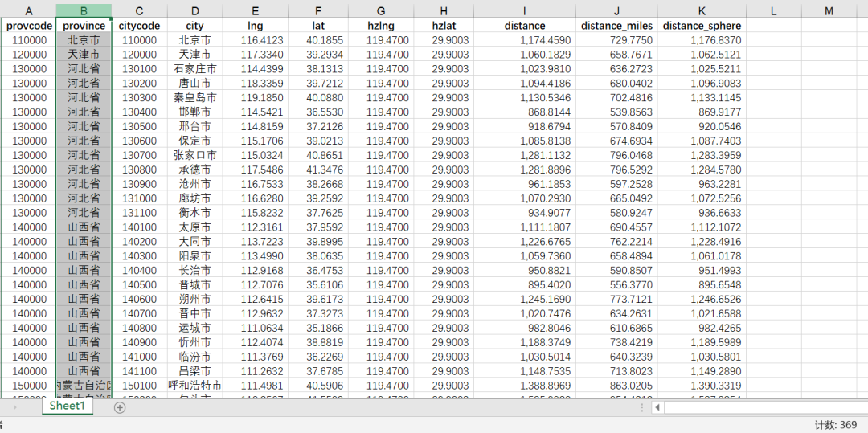Select the city cell '张家口市'

tap(194, 155)
